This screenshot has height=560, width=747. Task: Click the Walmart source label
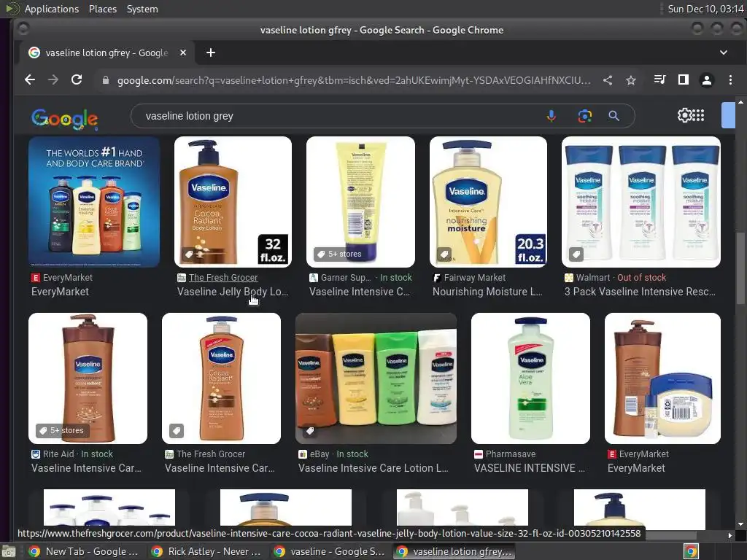pyautogui.click(x=592, y=278)
